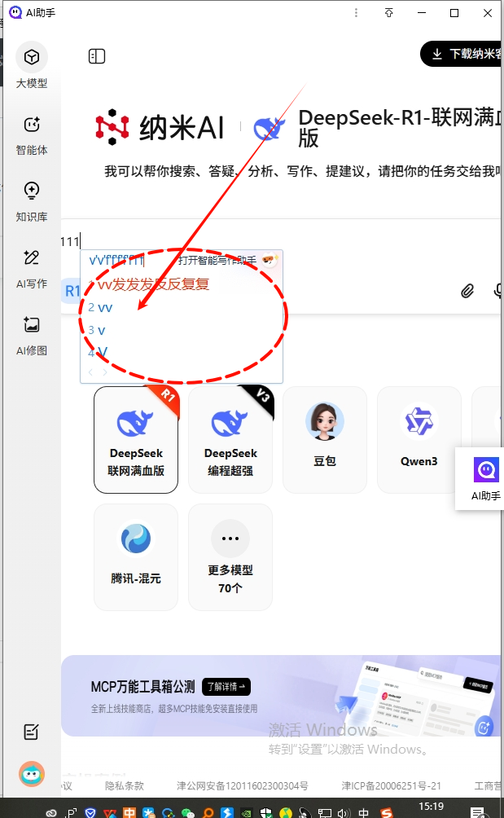The width and height of the screenshot is (504, 818).
Task: Open the 大模型 section in the sidebar
Action: (32, 66)
